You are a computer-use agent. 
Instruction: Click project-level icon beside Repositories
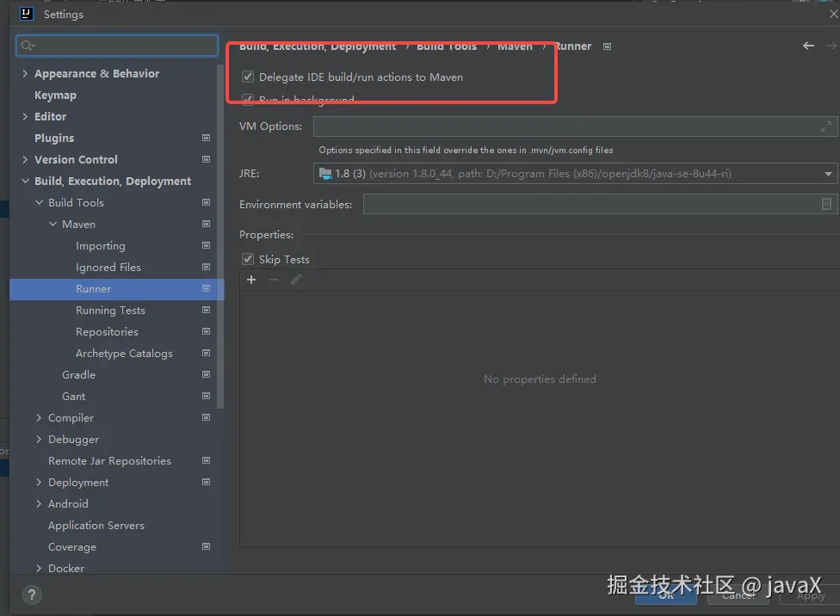pos(206,331)
